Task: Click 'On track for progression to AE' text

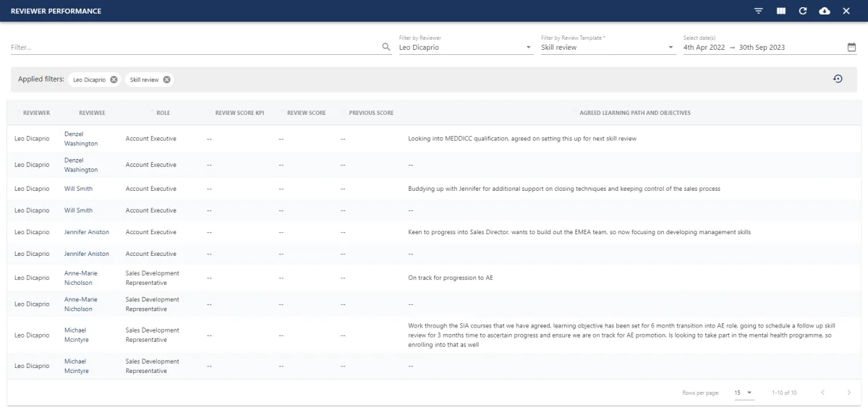Action: (x=451, y=278)
